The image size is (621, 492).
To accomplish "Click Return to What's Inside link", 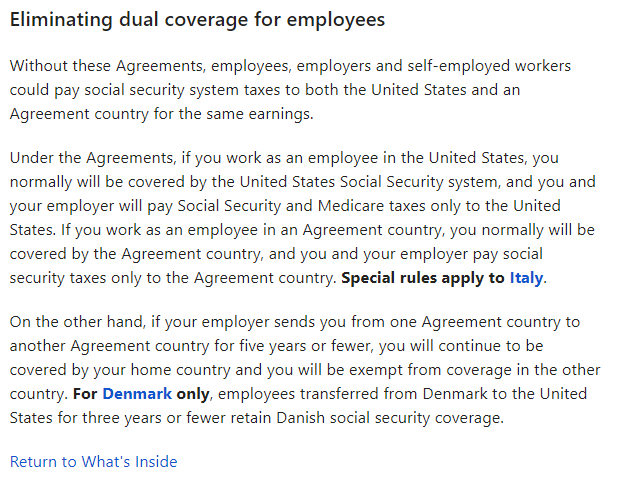I will [93, 462].
